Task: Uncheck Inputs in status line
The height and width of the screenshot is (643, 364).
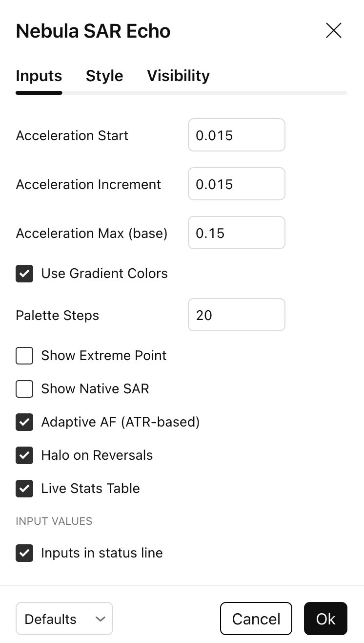Action: coord(24,553)
